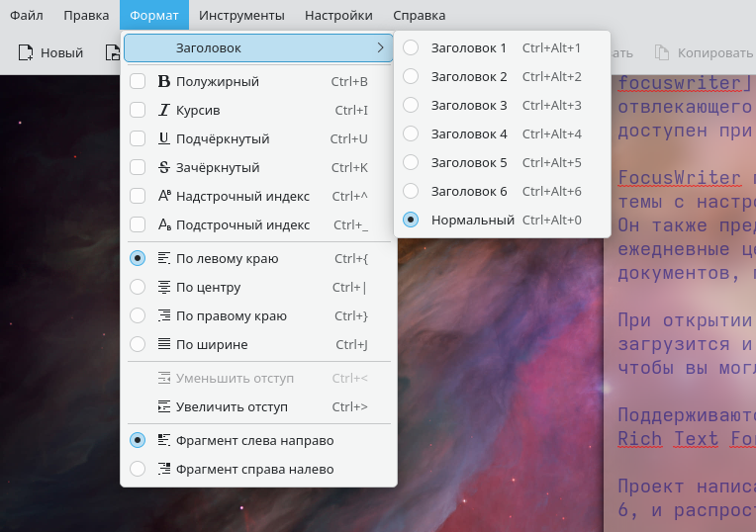Expand the 'Заголовок' submenu arrow

(380, 47)
